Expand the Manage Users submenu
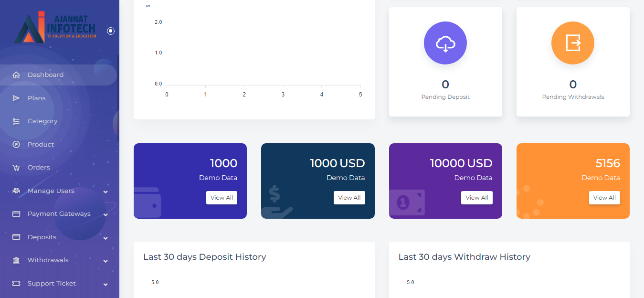The image size is (644, 298). click(106, 192)
